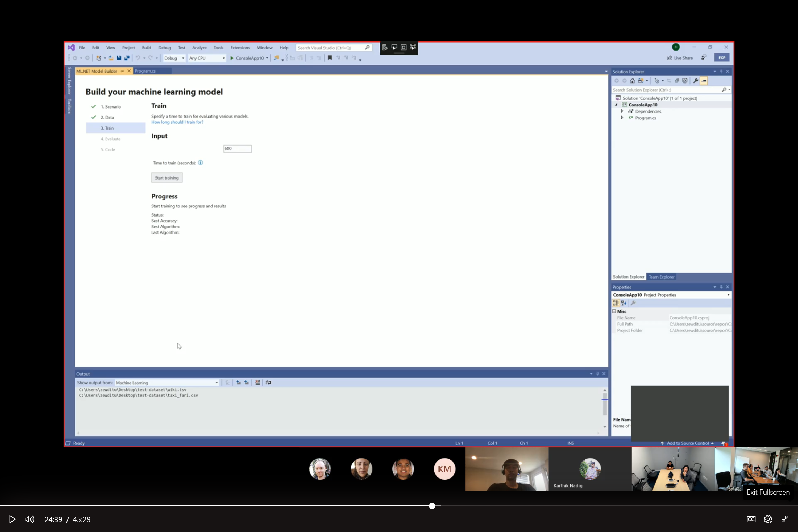Toggle auto-hide pin on Properties panel

[721, 287]
